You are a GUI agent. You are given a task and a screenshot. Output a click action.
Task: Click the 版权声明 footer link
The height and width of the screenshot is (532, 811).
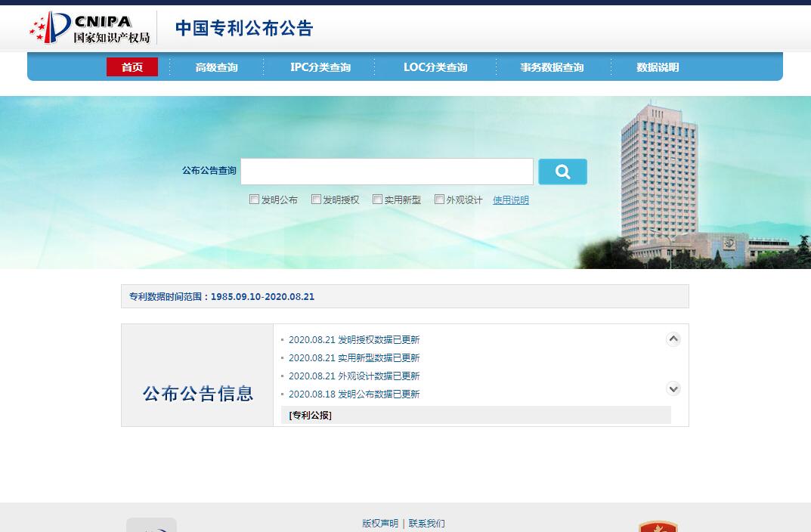tap(380, 523)
